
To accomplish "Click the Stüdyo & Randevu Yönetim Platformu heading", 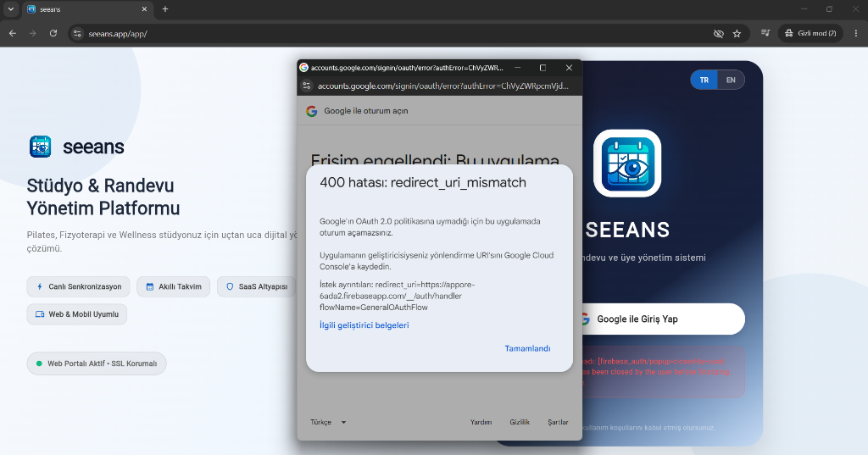I will point(103,197).
